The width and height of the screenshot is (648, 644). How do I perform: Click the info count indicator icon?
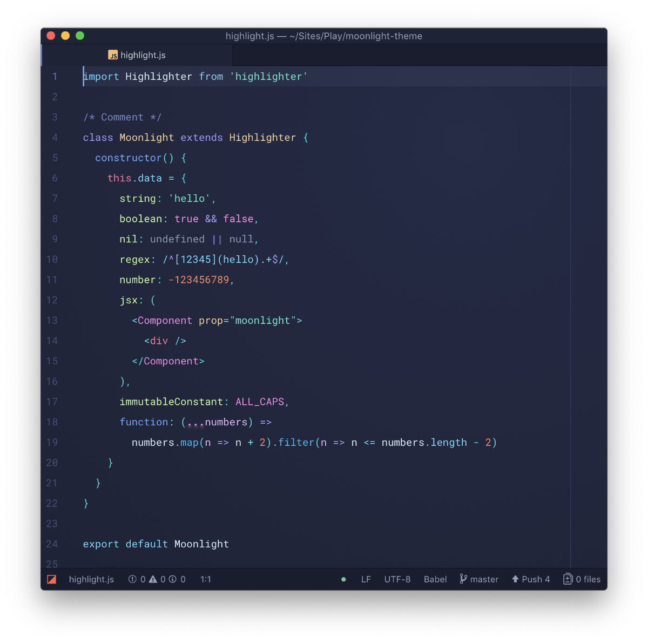pos(173,579)
